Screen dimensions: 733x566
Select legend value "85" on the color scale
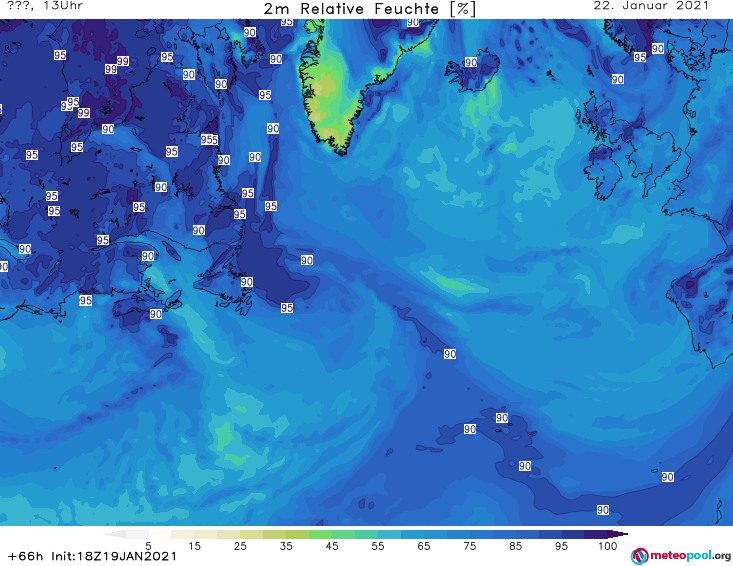click(x=516, y=546)
